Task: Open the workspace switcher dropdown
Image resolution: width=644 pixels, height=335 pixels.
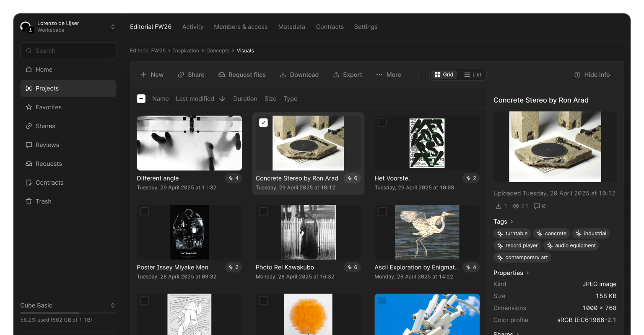Action: [113, 27]
